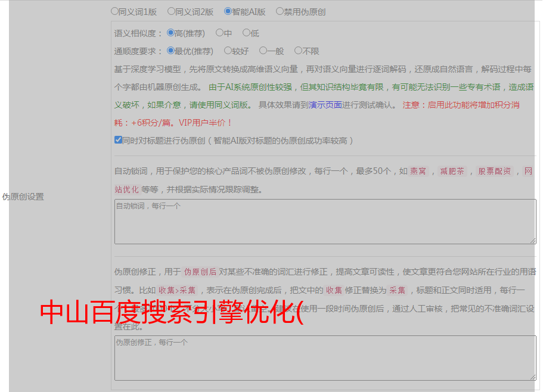Choose the 智能AI版 radio option

pyautogui.click(x=228, y=11)
